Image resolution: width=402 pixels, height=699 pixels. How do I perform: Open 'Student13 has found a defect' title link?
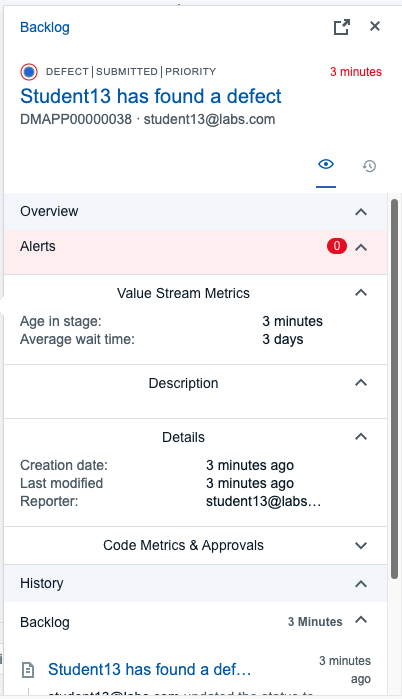[x=151, y=96]
